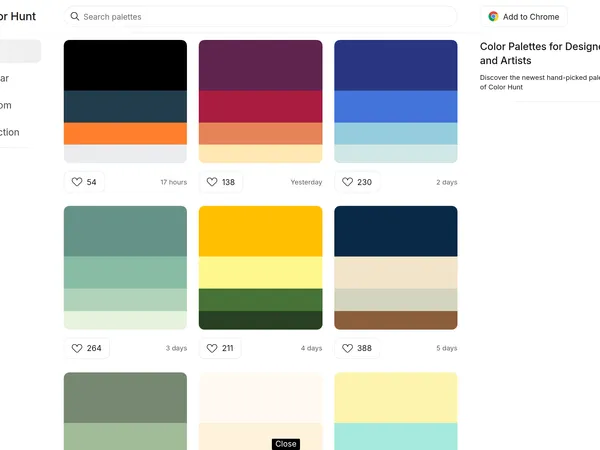
Task: Click the '5 days' timestamp
Action: click(x=447, y=348)
